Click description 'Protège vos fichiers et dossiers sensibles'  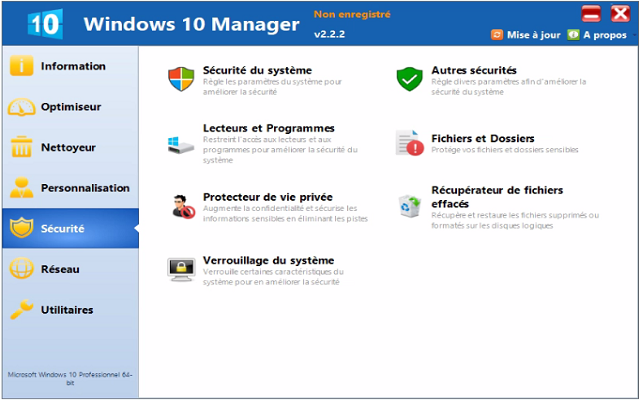point(505,150)
